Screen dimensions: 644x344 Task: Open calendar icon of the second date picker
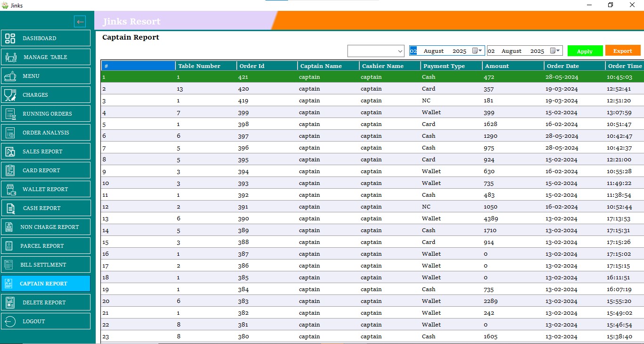[x=553, y=50]
